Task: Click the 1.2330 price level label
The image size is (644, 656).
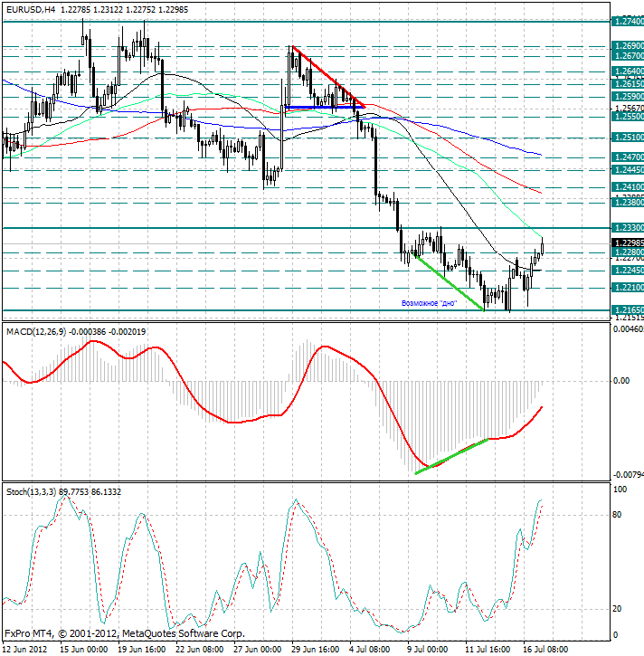Action: pos(628,228)
